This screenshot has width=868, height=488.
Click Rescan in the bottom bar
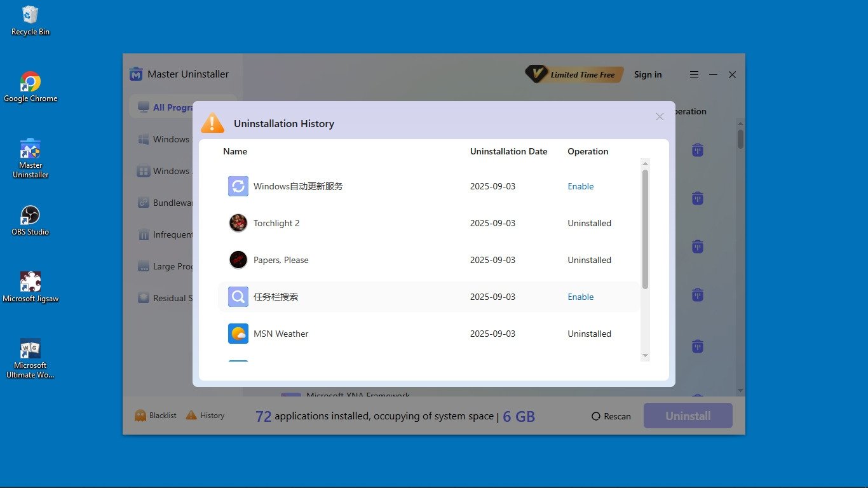coord(611,416)
